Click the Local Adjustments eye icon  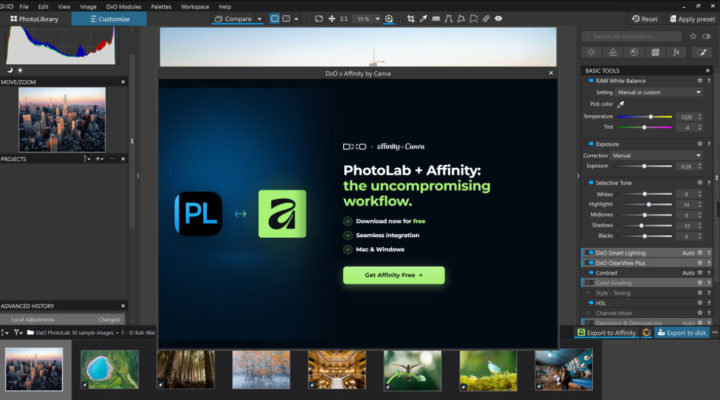(x=498, y=19)
